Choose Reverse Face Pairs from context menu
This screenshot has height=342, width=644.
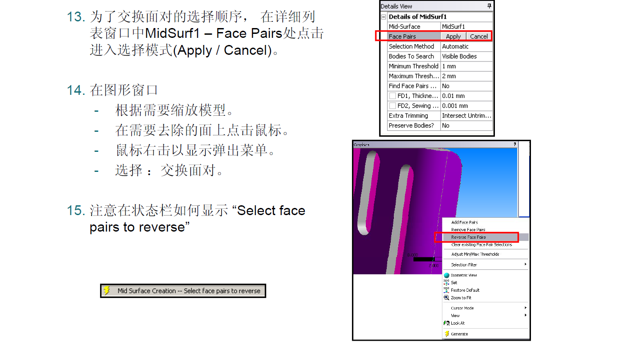tap(468, 237)
